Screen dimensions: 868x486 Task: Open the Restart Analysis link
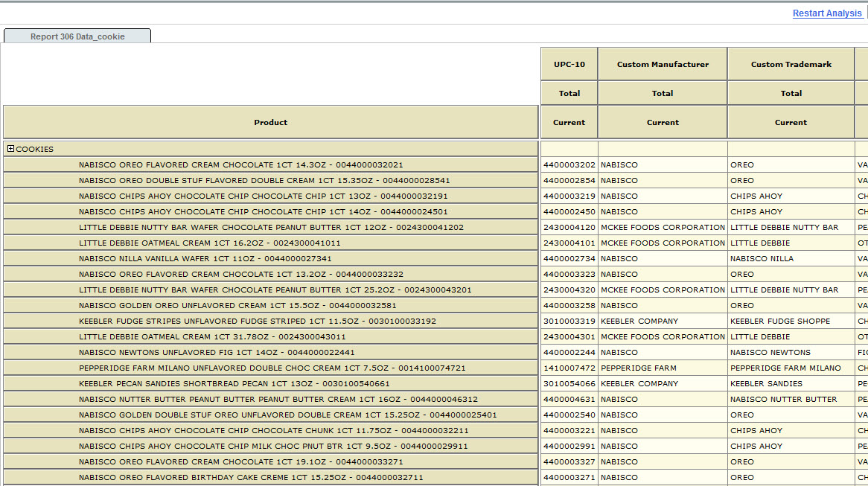click(827, 13)
